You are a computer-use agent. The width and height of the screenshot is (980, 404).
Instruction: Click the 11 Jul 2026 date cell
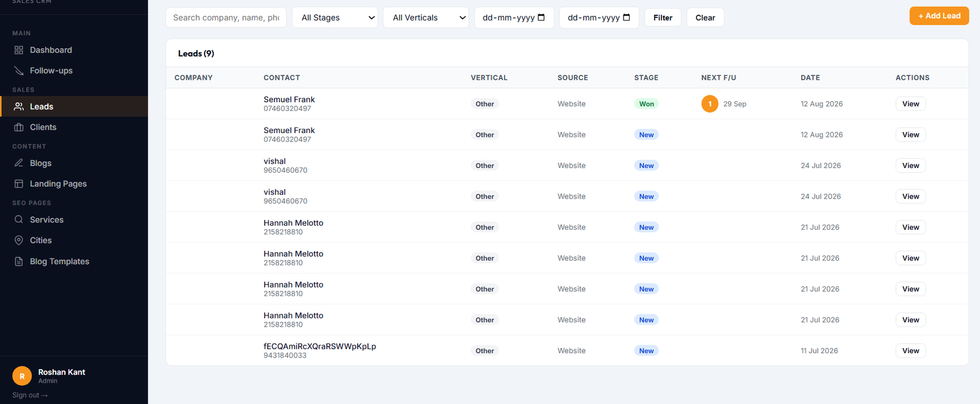(x=819, y=351)
